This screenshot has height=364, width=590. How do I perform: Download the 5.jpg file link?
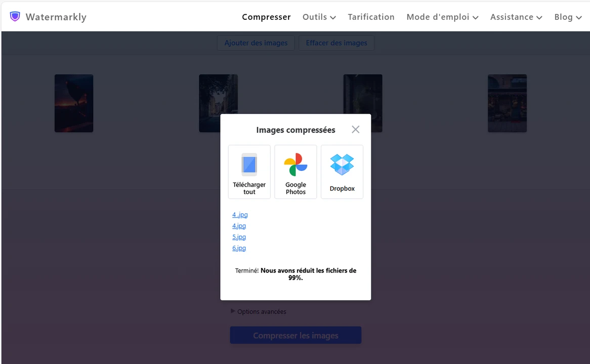(239, 237)
